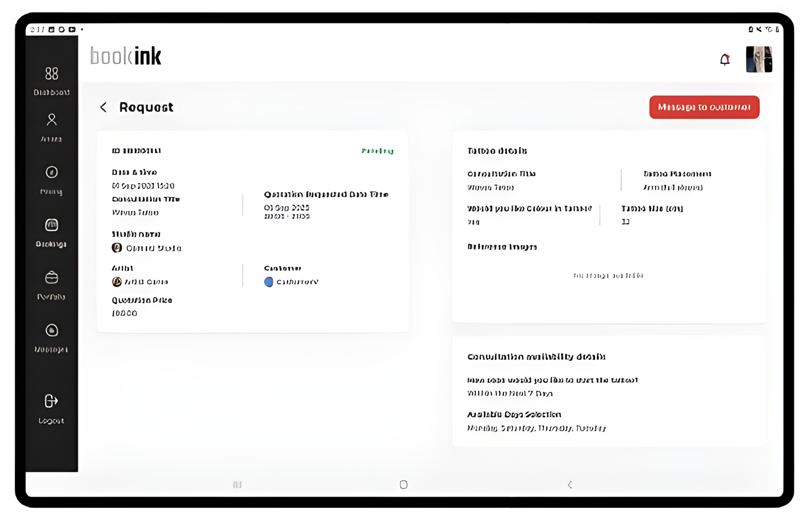Image resolution: width=812 pixels, height=520 pixels.
Task: Click the empty reference images area
Action: pos(608,275)
